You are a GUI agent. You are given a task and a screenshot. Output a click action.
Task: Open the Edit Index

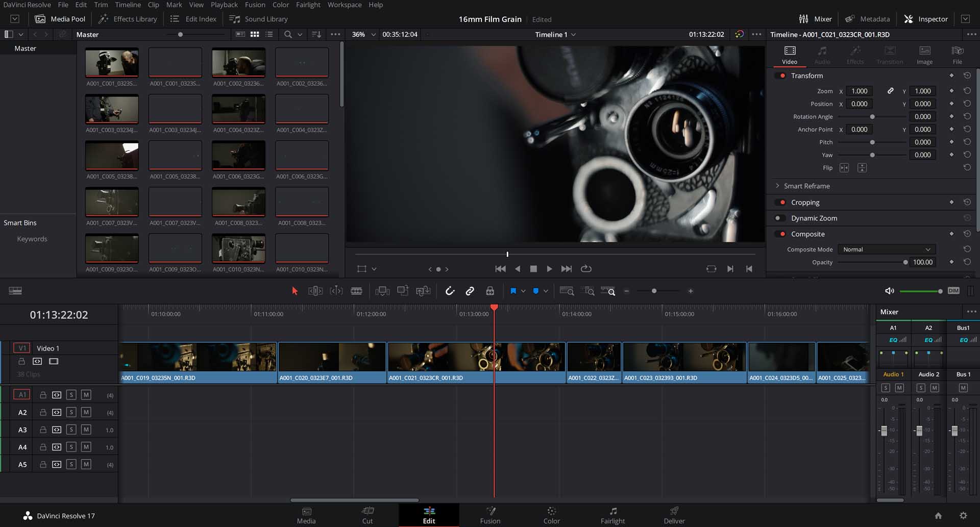click(193, 19)
